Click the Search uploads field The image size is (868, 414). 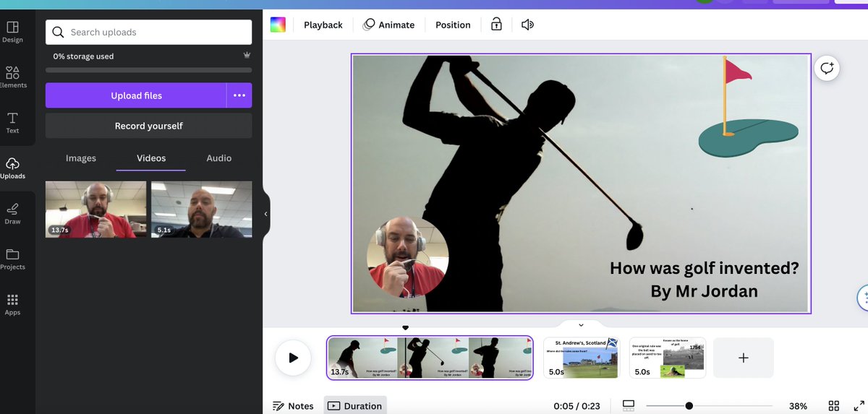pyautogui.click(x=149, y=32)
